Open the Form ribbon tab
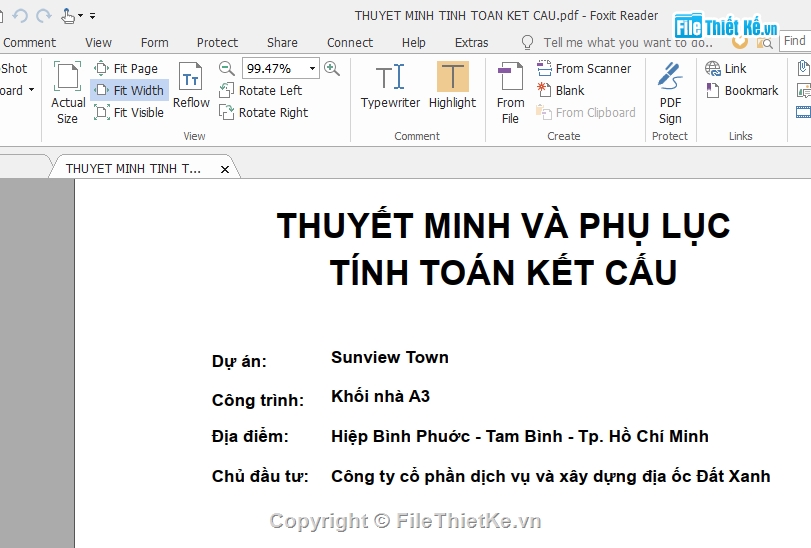 pos(155,42)
